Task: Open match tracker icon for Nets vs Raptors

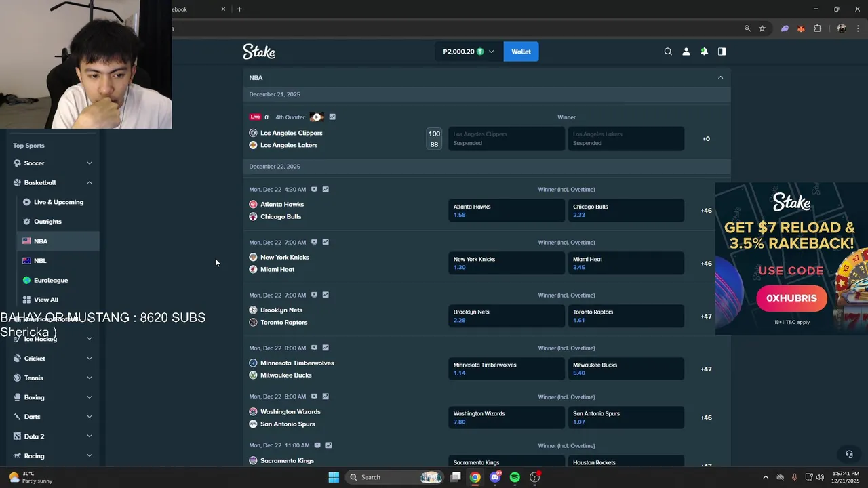Action: click(x=314, y=295)
